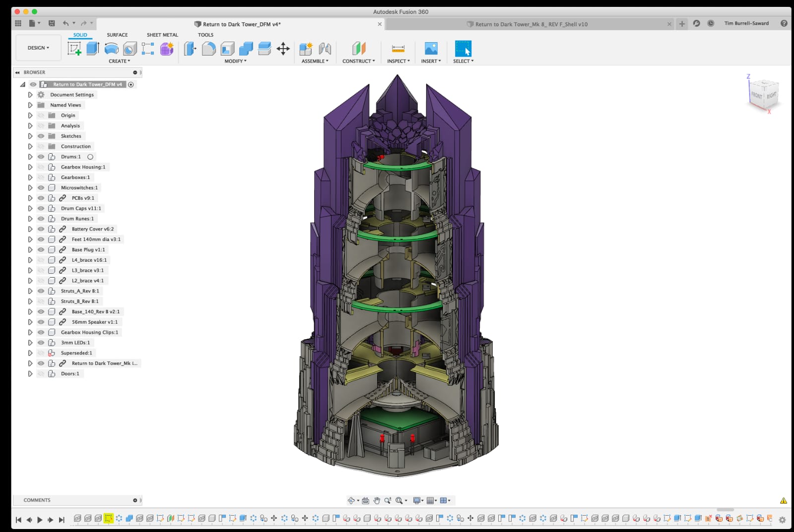The image size is (794, 532).
Task: Click the ViewCube FRONT face
Action: [756, 95]
